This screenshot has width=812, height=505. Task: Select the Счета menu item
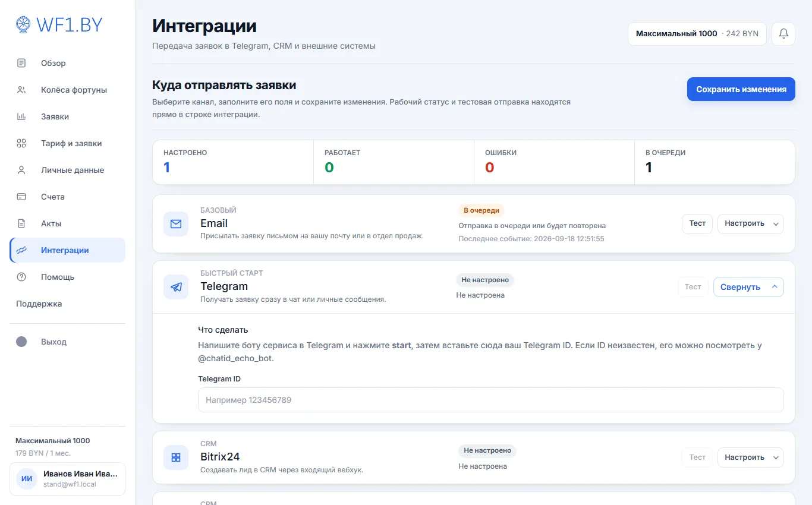coord(67,197)
